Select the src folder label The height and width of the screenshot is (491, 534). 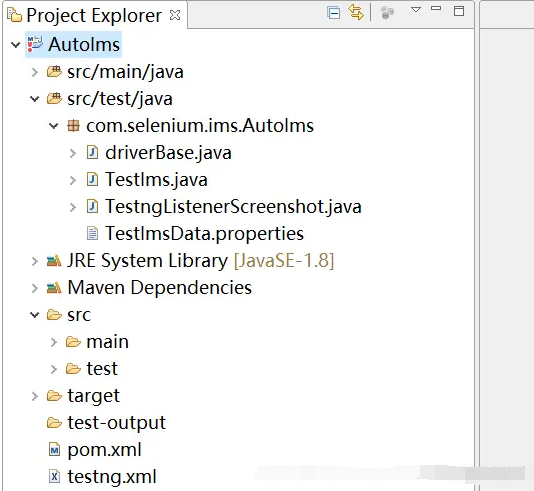(x=79, y=315)
